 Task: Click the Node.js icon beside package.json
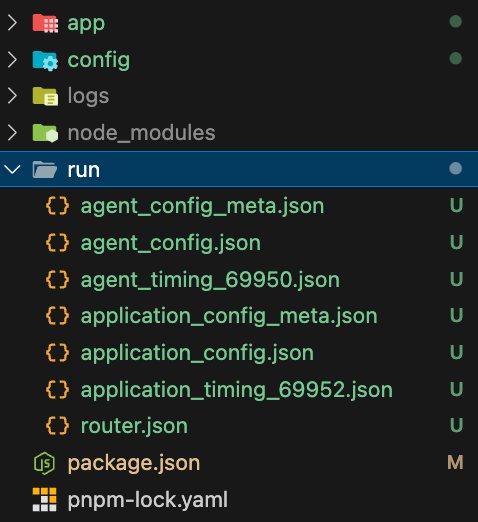tap(44, 463)
